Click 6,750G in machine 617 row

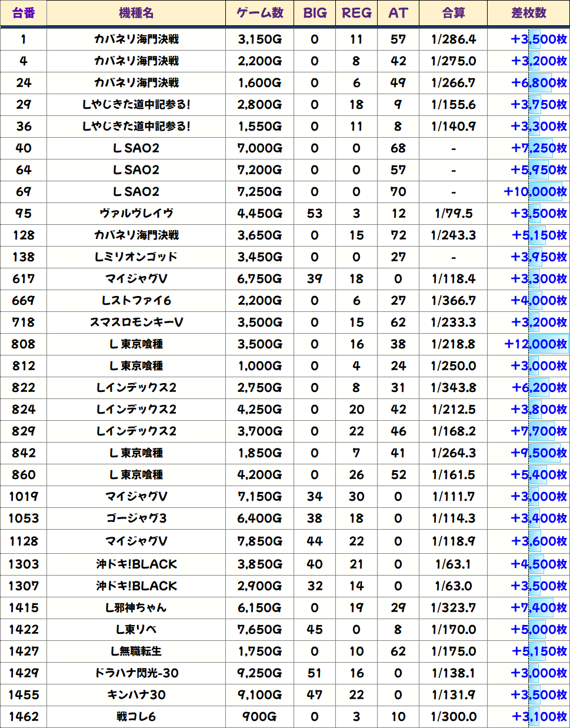coord(259,279)
